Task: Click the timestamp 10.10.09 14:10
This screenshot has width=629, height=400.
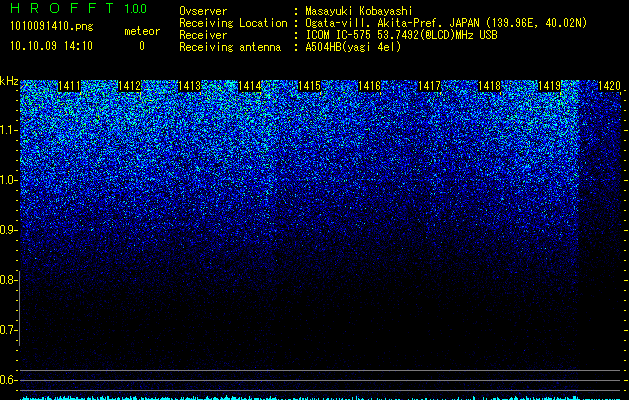Action: tap(51, 46)
